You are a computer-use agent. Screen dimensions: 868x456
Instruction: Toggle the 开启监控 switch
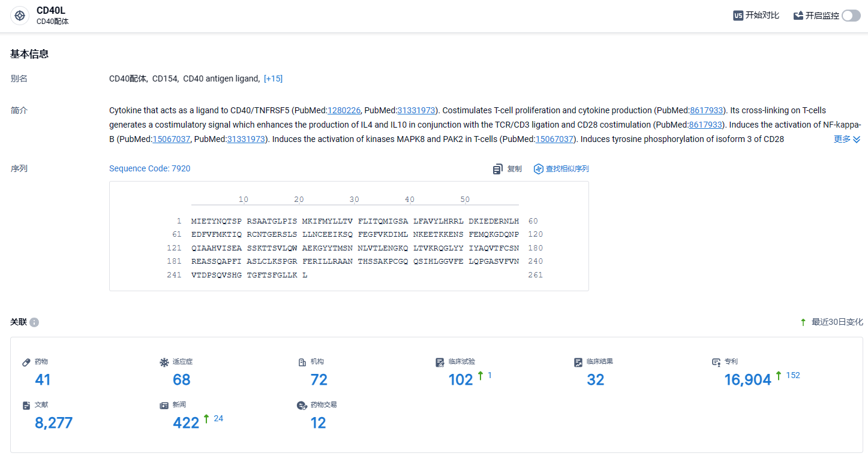[851, 16]
